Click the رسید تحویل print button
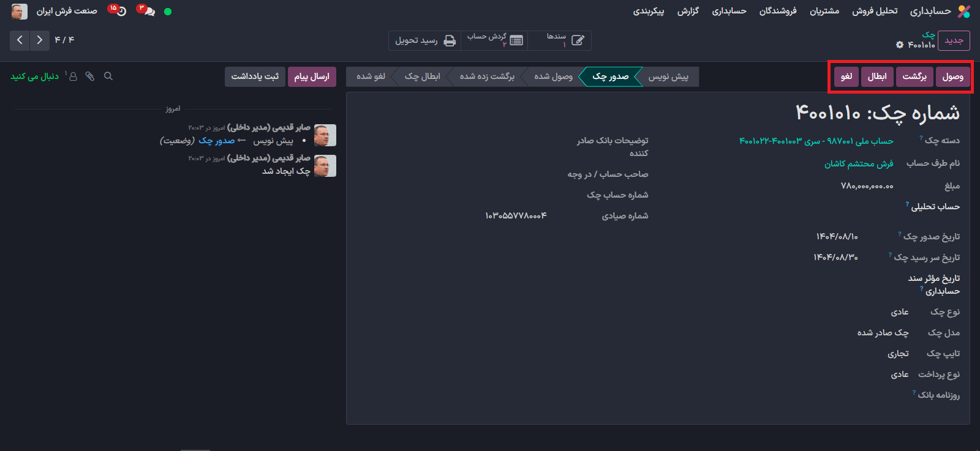 pyautogui.click(x=425, y=40)
